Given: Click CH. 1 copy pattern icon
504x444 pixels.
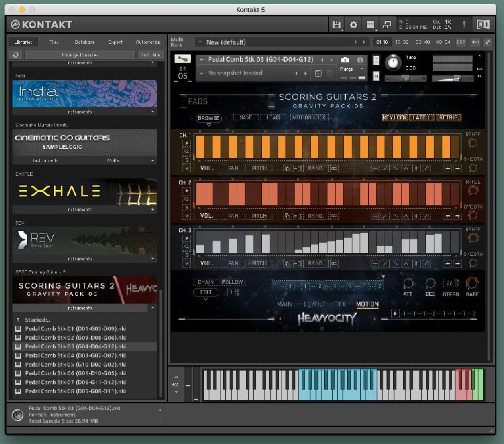Looking at the screenshot, I should pyautogui.click(x=287, y=168).
